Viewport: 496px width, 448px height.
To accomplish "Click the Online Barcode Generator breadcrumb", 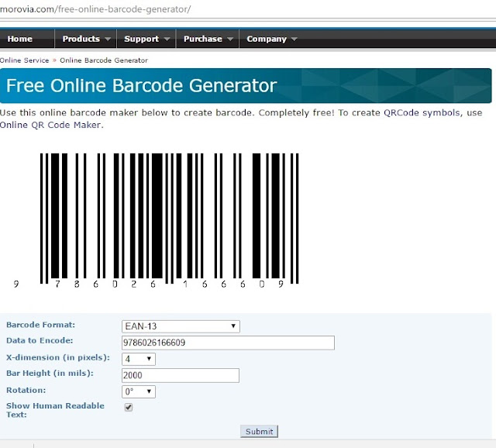I will (x=104, y=60).
